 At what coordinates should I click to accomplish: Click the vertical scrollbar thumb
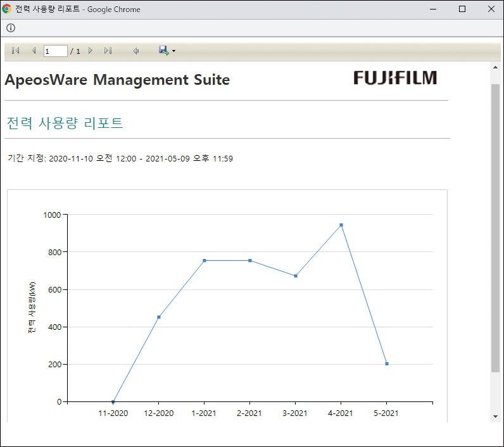point(495,228)
